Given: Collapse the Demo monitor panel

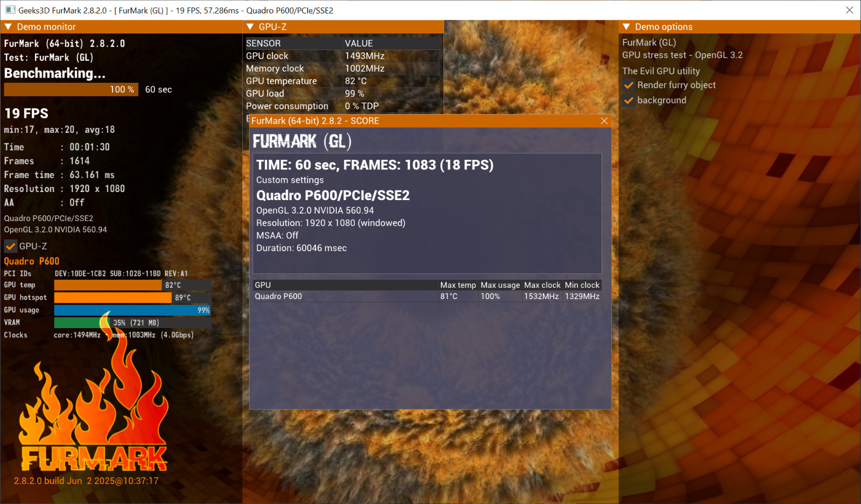Looking at the screenshot, I should coord(8,27).
